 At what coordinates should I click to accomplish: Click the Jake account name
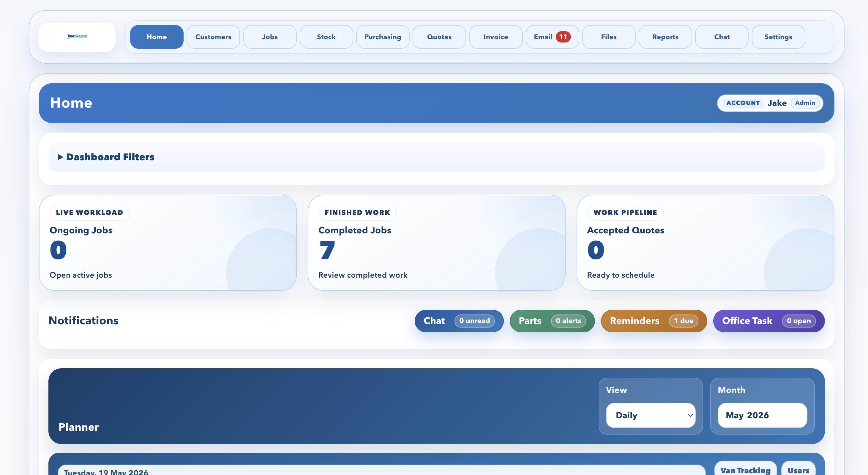[x=777, y=103]
